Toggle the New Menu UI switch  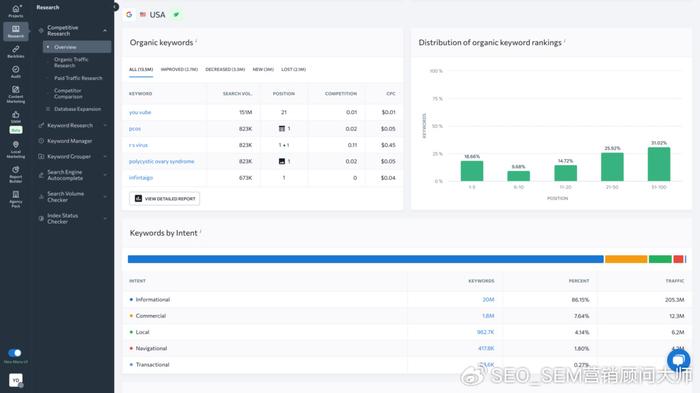(x=15, y=353)
